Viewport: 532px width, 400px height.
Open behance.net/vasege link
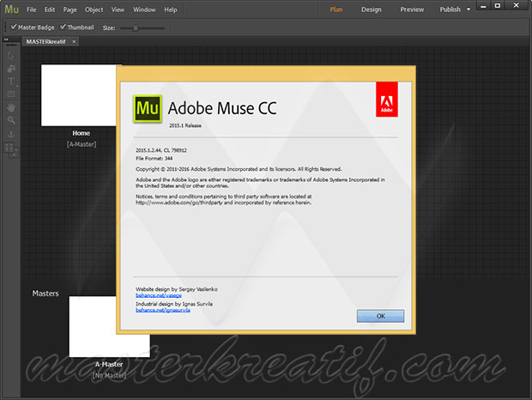tap(159, 295)
